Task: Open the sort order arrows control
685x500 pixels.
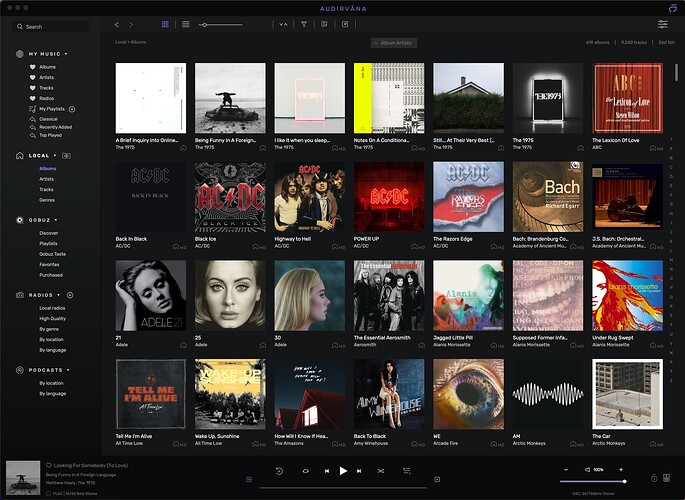Action: (283, 24)
